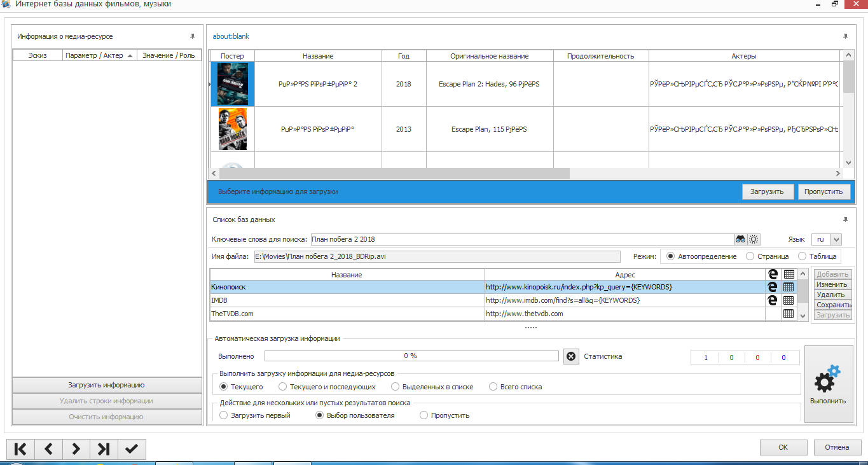The height and width of the screenshot is (465, 868).
Task: Go to last record navigation arrow
Action: 104,449
